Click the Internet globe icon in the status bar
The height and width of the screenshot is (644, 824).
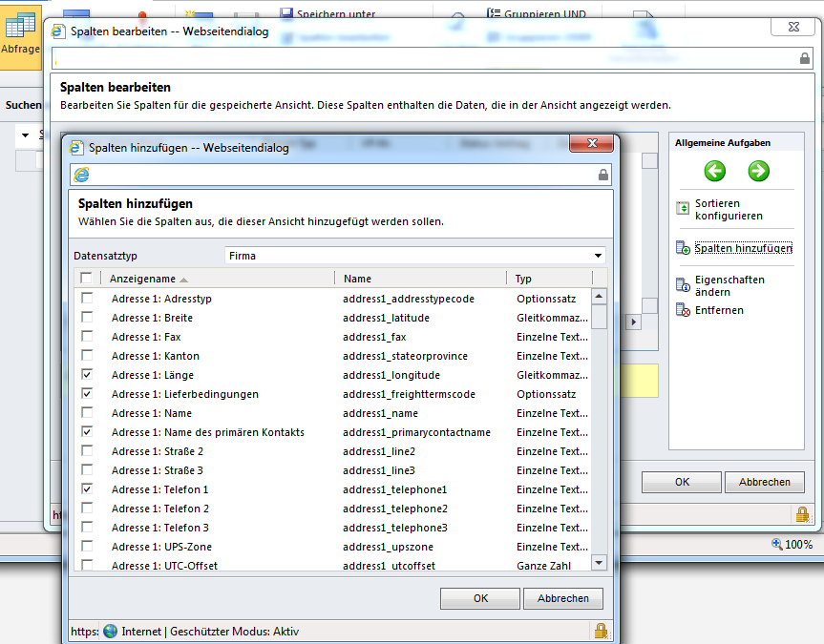pos(110,631)
